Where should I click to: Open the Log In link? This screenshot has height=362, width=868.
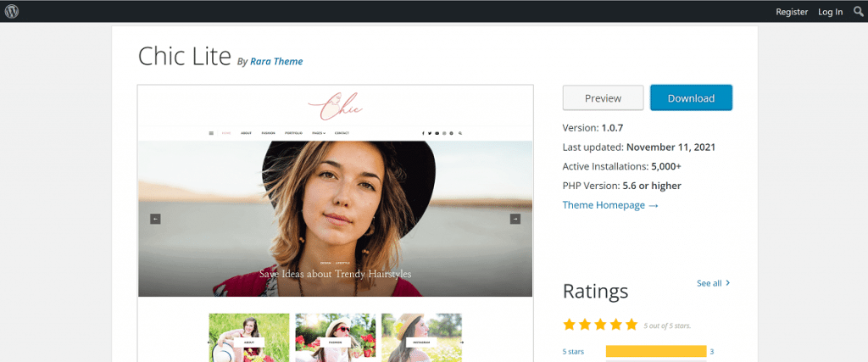[x=831, y=12]
